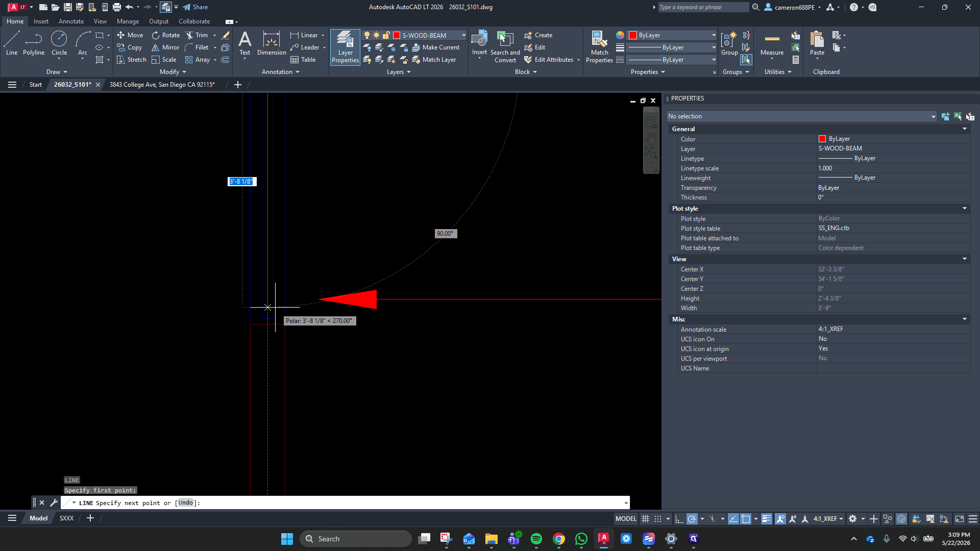The height and width of the screenshot is (551, 980).
Task: Click Create block button
Action: tap(538, 35)
